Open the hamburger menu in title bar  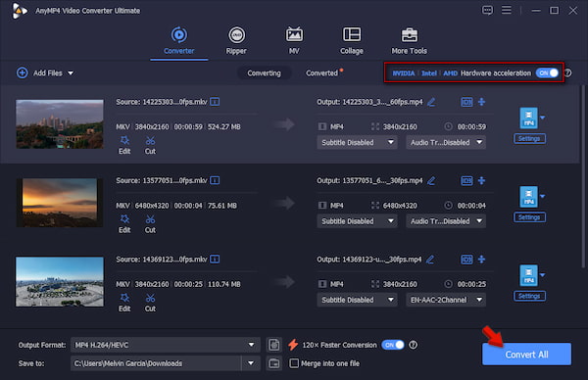tap(507, 10)
